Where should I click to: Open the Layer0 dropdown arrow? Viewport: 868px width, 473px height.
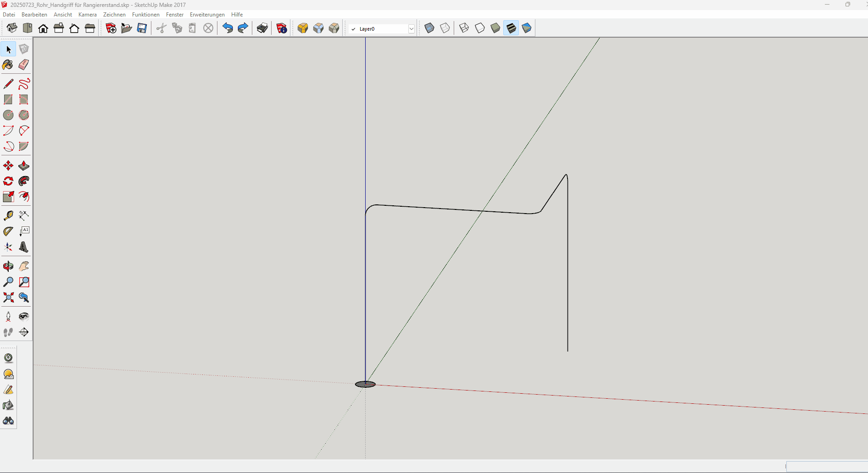pos(412,29)
